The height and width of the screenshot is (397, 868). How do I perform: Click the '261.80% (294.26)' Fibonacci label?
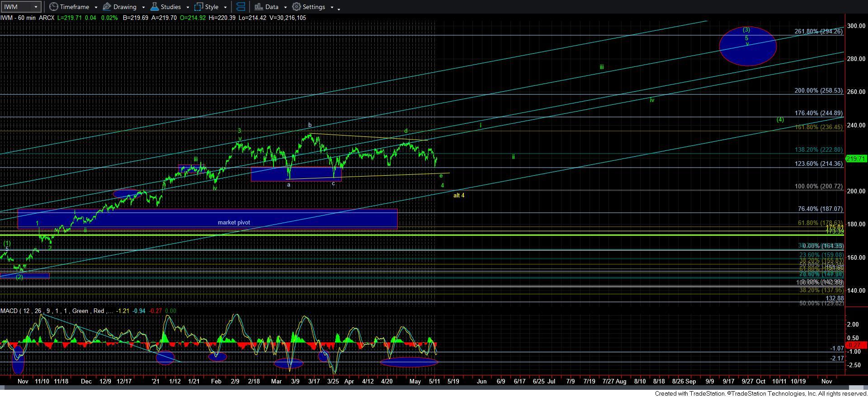coord(819,32)
